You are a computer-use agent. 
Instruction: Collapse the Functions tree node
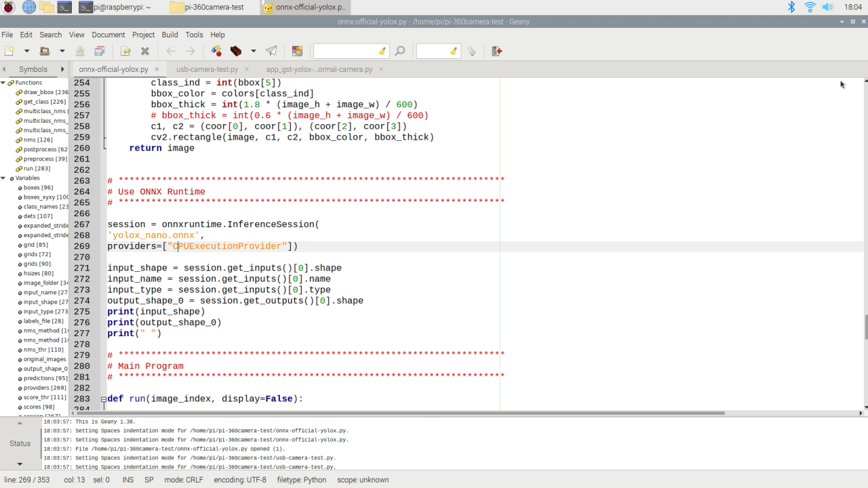[x=3, y=83]
